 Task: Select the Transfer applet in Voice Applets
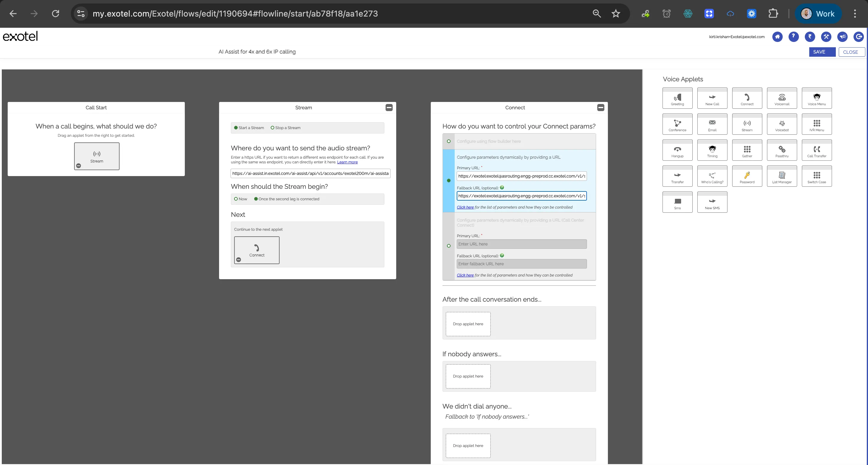pyautogui.click(x=677, y=176)
